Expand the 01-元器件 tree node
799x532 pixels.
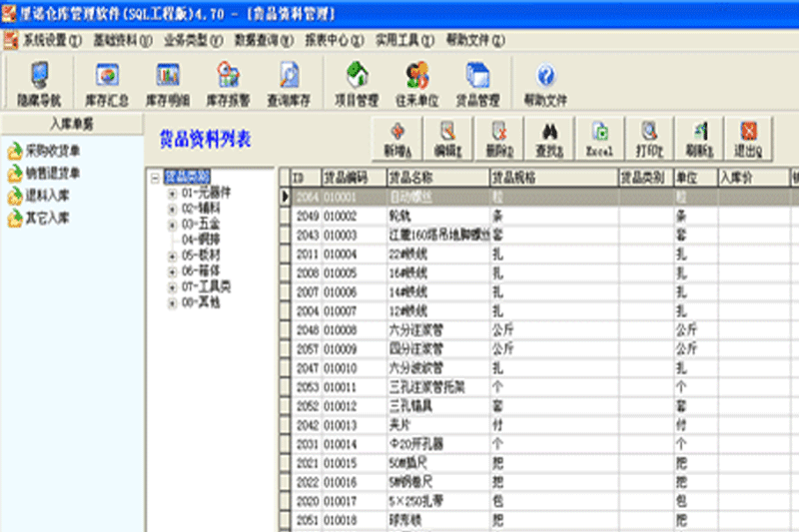(172, 194)
